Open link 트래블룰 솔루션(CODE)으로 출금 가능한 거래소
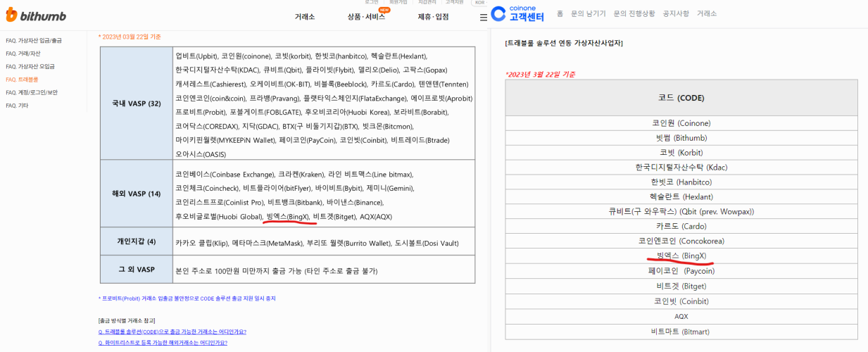The width and height of the screenshot is (868, 352). [x=172, y=332]
